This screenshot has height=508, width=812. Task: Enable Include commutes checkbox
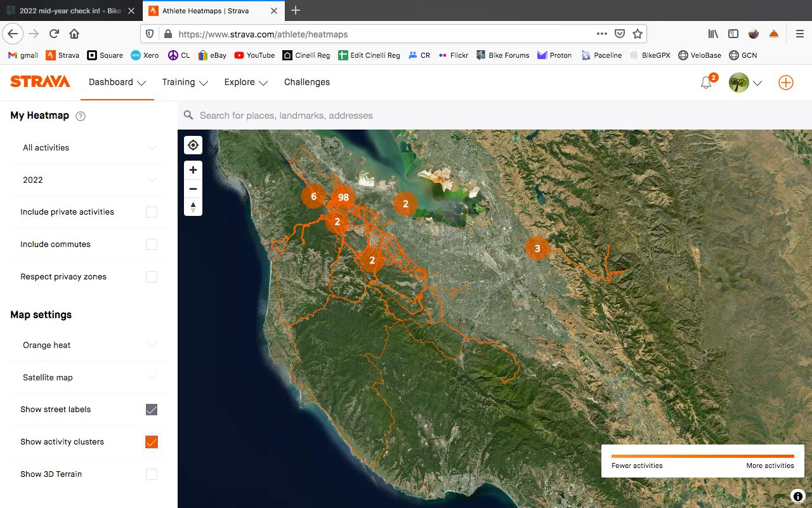(x=152, y=244)
